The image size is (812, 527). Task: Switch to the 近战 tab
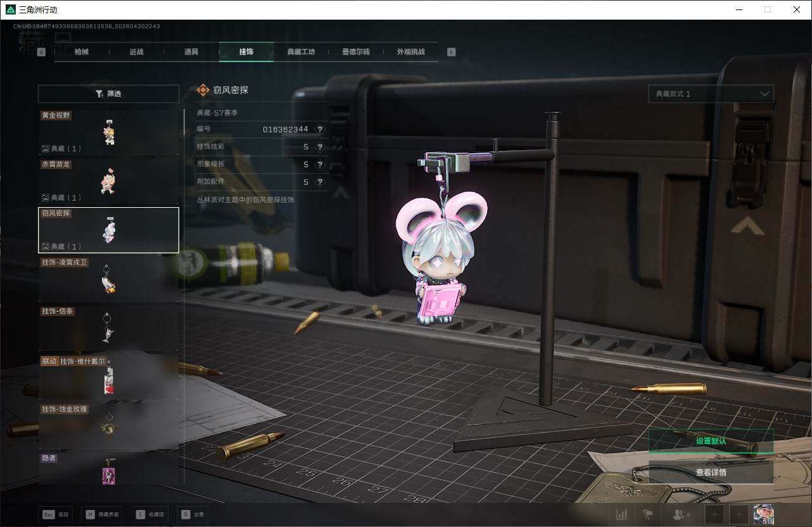point(136,52)
